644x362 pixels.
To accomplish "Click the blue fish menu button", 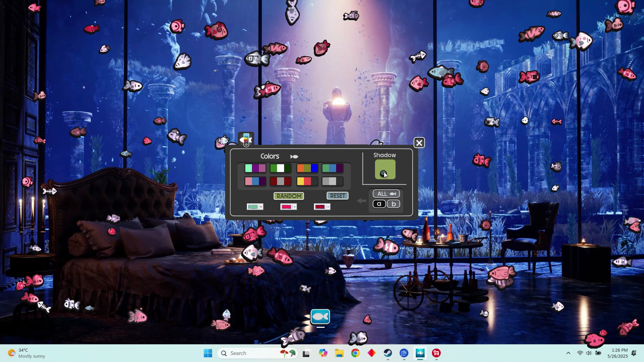I will coord(320,317).
